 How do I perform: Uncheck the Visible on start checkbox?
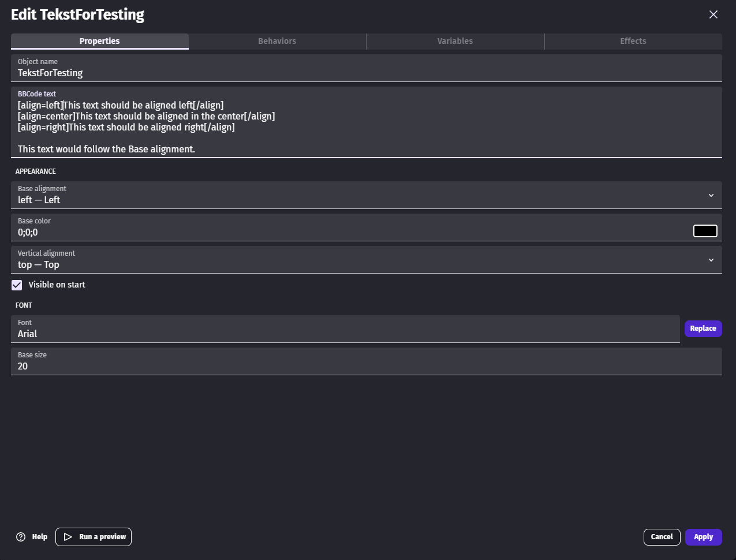click(x=17, y=285)
